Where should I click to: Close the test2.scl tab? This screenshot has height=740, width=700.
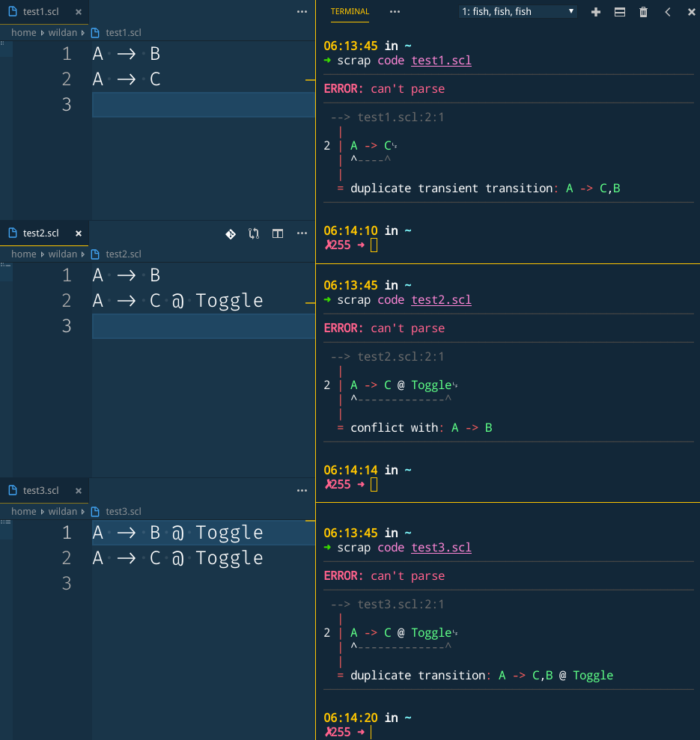79,233
